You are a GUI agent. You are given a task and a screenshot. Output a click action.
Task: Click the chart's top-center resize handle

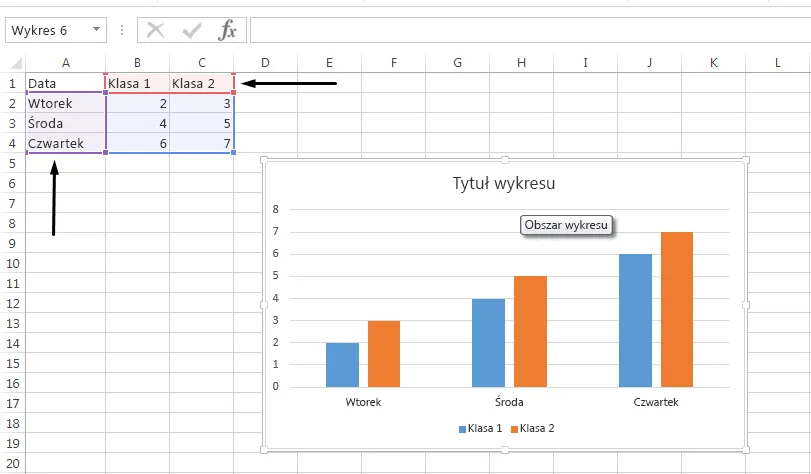[504, 160]
